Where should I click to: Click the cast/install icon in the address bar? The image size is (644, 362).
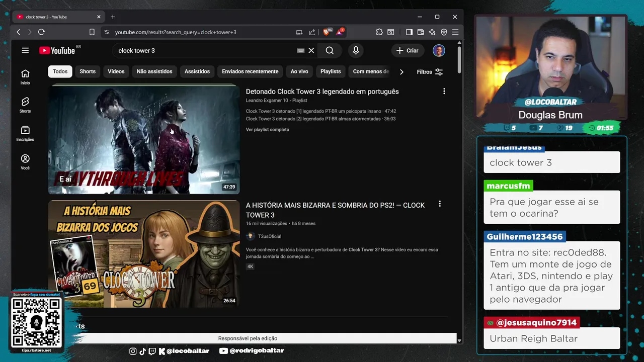(x=299, y=32)
